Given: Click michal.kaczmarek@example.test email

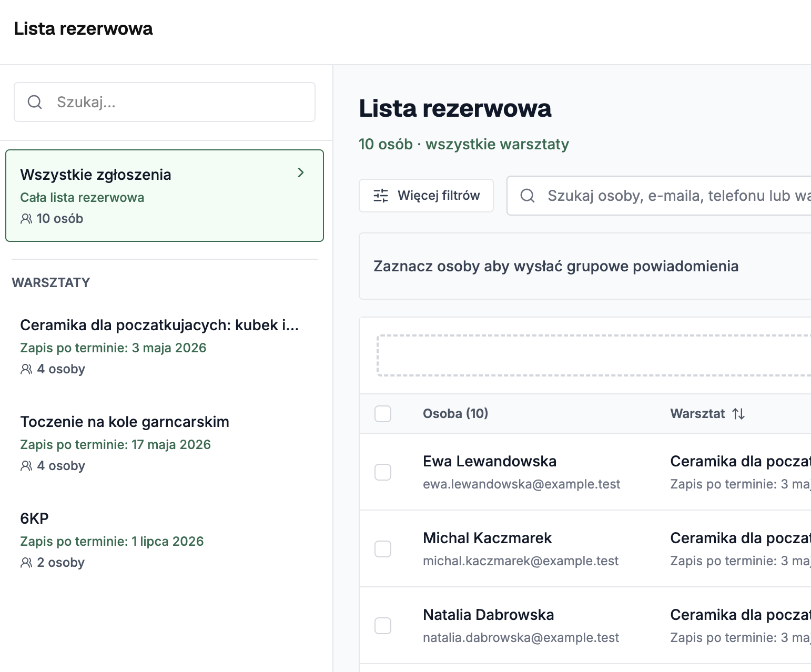Looking at the screenshot, I should [521, 561].
